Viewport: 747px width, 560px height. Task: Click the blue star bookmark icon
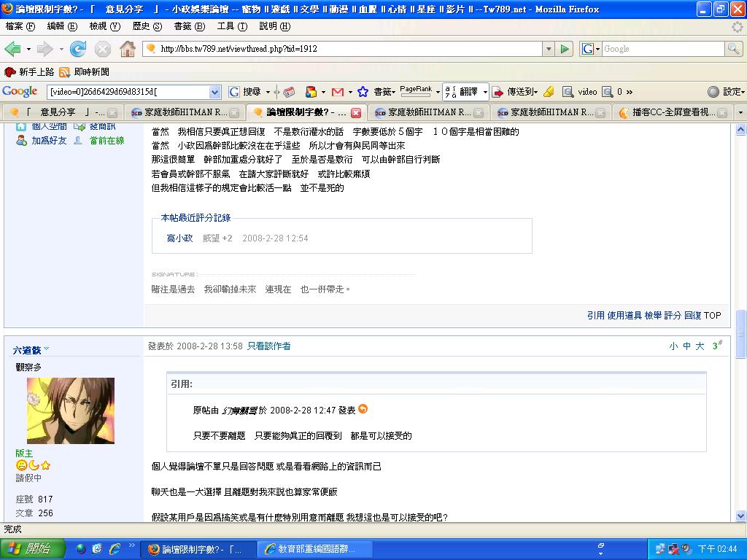[x=363, y=92]
